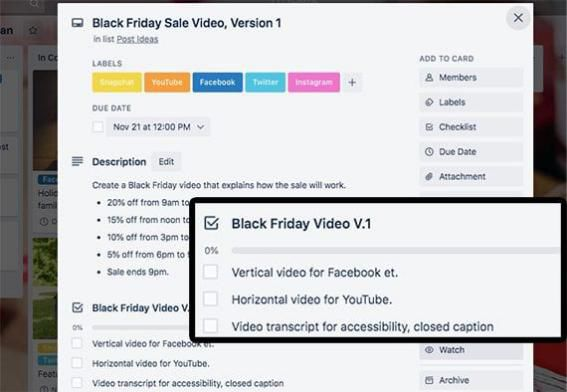Image resolution: width=567 pixels, height=392 pixels.
Task: Select the yellow Snapchat label
Action: (x=117, y=82)
